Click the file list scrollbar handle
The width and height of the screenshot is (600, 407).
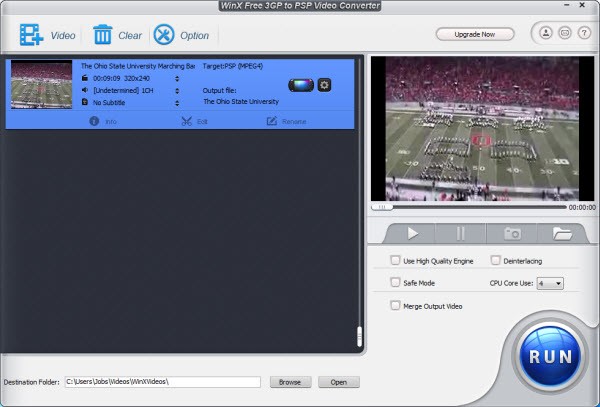[359, 337]
